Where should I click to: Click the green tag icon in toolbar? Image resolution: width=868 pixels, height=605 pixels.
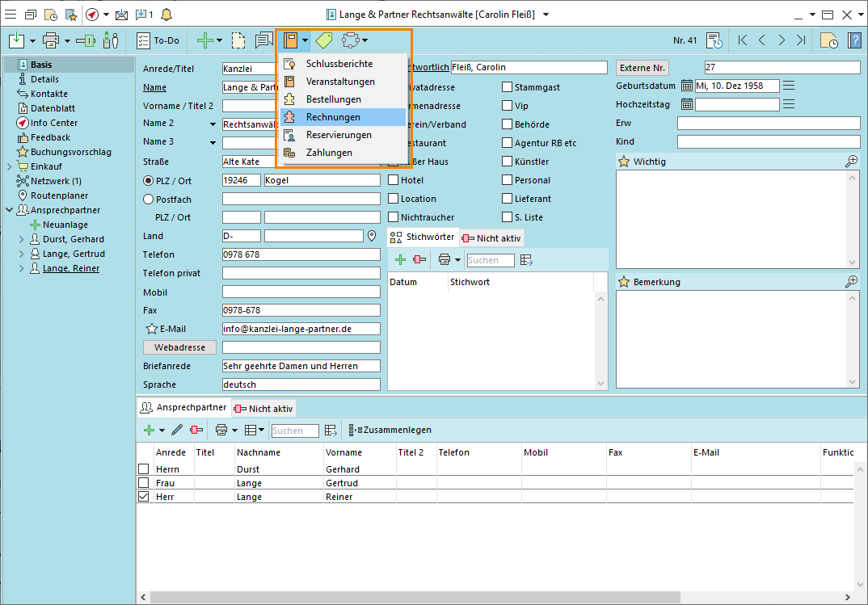coord(324,40)
